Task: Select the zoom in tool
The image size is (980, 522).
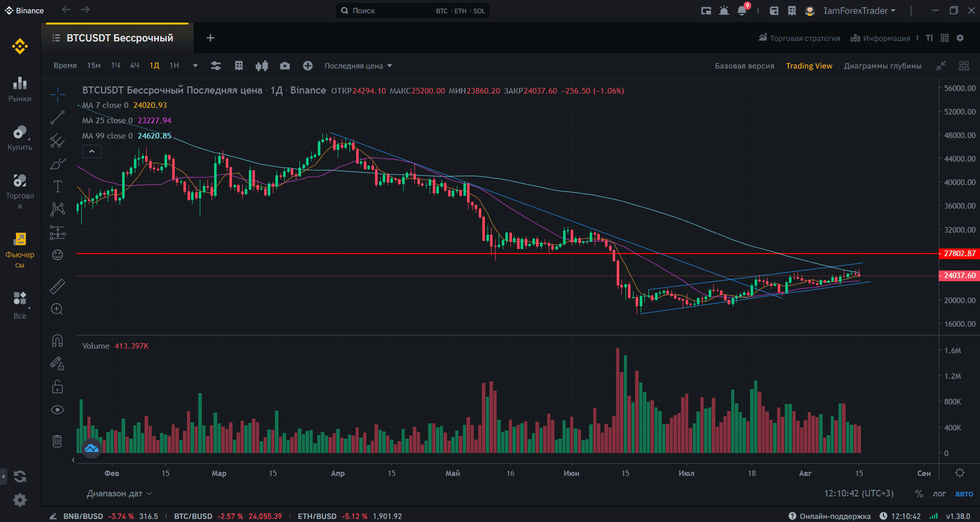Action: (x=57, y=309)
